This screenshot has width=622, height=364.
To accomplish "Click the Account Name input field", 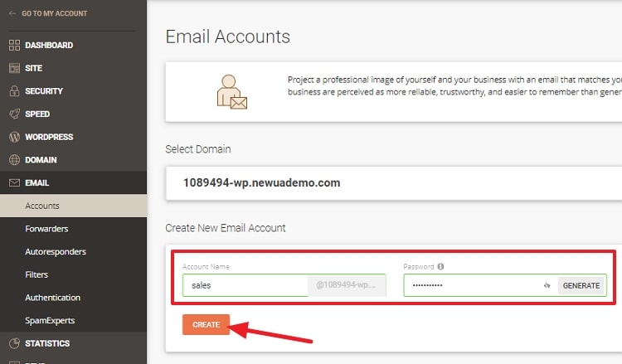I will coord(245,285).
